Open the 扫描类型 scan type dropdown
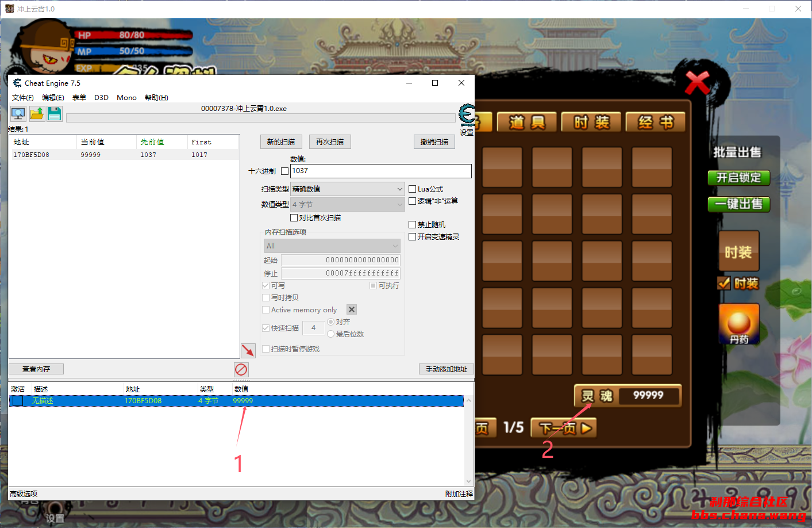The width and height of the screenshot is (812, 528). coord(347,189)
